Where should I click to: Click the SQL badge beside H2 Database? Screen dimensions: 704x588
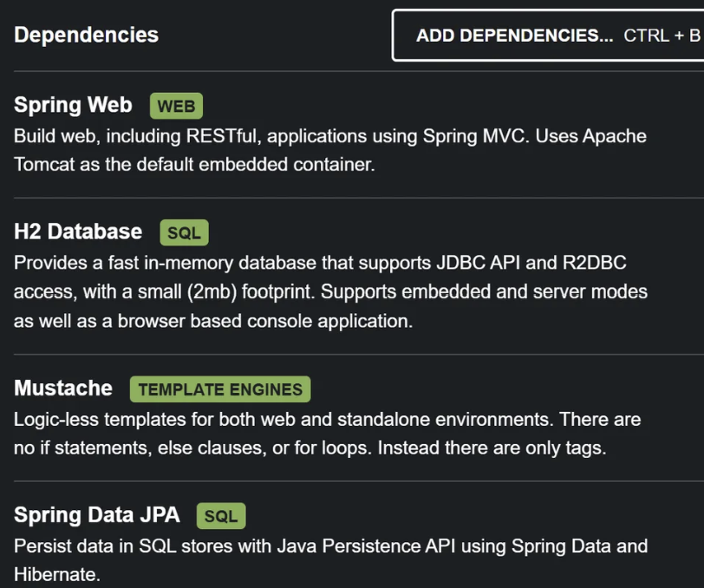[184, 232]
